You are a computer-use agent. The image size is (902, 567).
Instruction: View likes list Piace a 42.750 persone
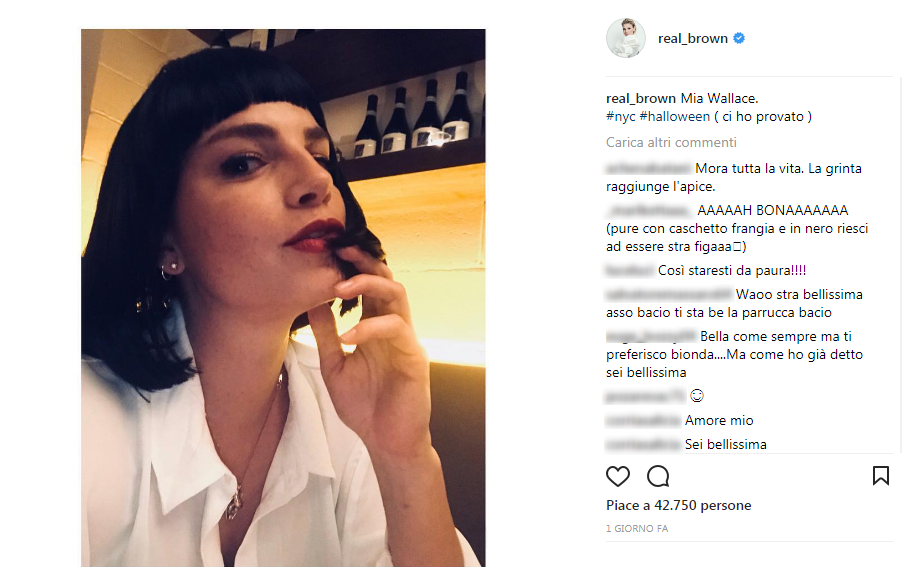point(678,505)
